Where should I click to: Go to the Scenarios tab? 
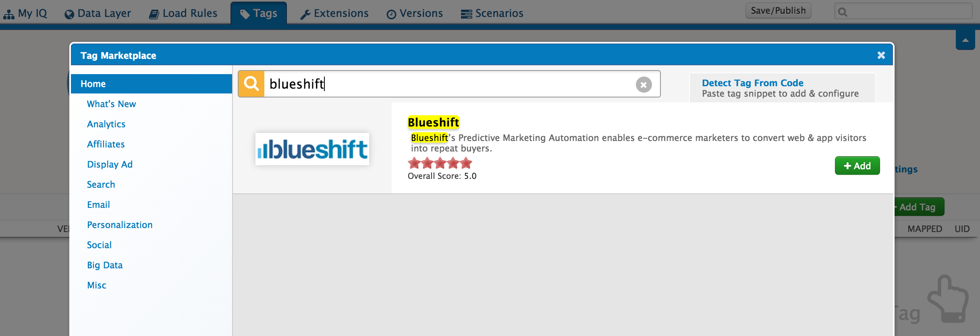(492, 13)
